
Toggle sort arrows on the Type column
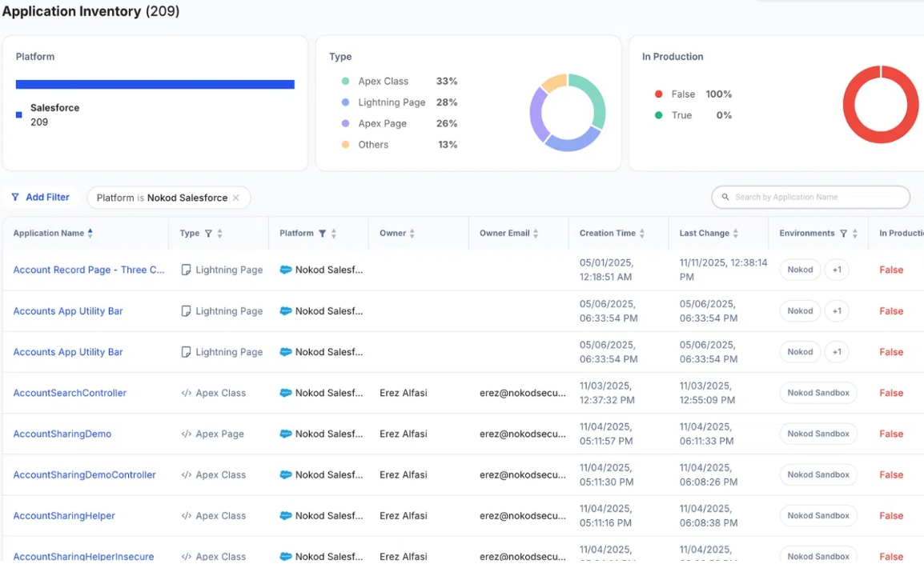coord(220,234)
